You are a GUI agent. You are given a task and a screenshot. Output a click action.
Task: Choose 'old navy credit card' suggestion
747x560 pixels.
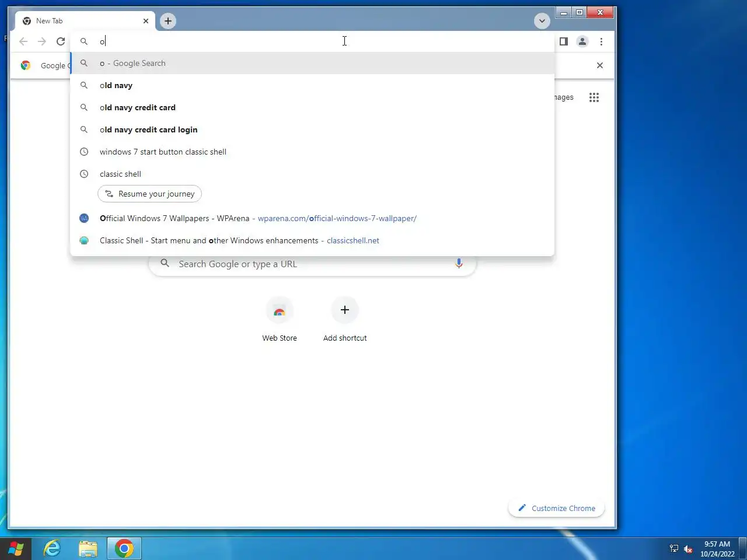312,107
